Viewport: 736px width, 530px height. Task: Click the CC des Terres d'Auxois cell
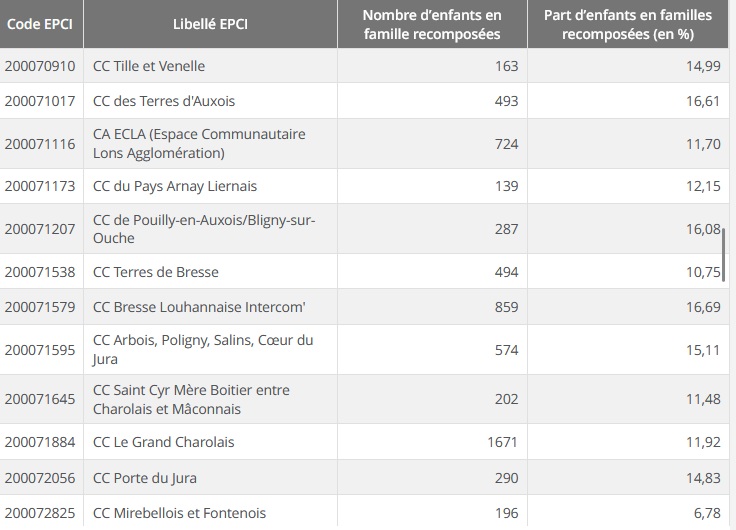[x=164, y=101]
